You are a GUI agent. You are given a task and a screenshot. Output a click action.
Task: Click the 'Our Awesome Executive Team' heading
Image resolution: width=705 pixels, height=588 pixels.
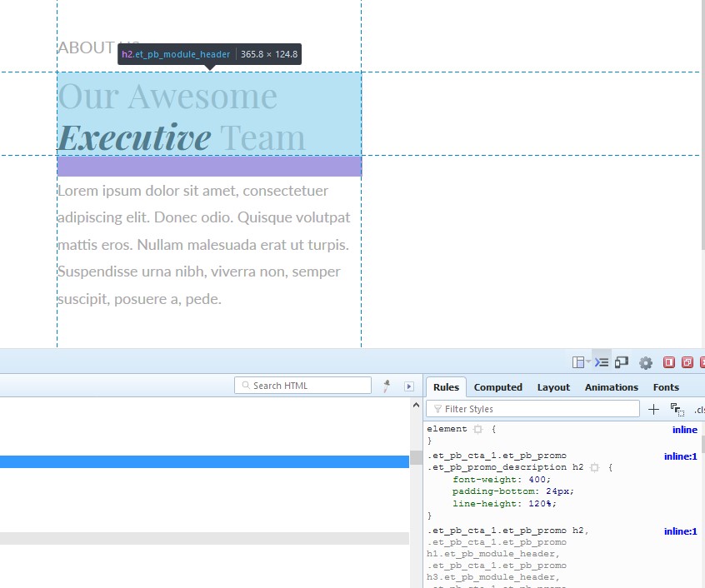point(182,117)
